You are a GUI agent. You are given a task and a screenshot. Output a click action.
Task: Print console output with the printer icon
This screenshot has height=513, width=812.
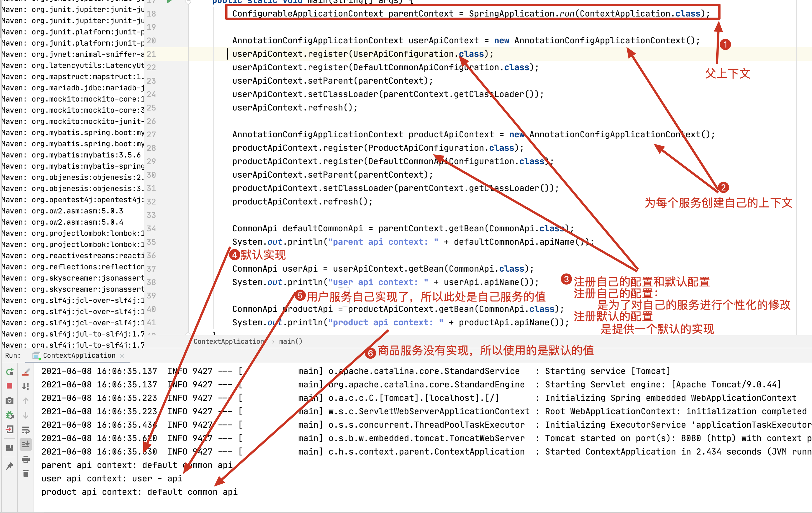[x=26, y=459]
